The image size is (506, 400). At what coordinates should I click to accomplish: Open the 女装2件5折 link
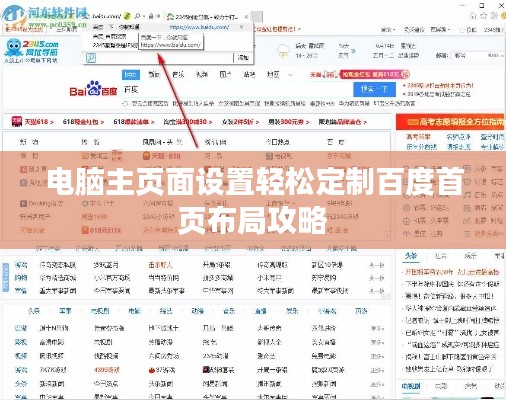tap(240, 122)
